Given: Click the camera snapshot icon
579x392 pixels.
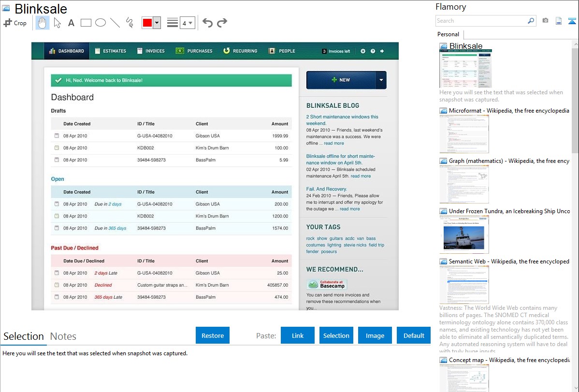Looking at the screenshot, I should (545, 21).
